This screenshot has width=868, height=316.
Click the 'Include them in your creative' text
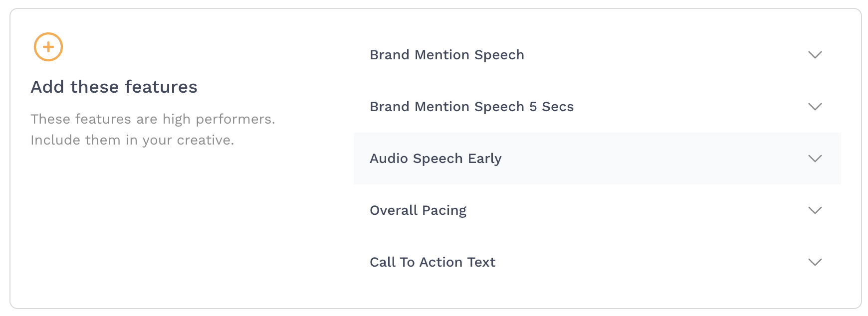tap(132, 140)
